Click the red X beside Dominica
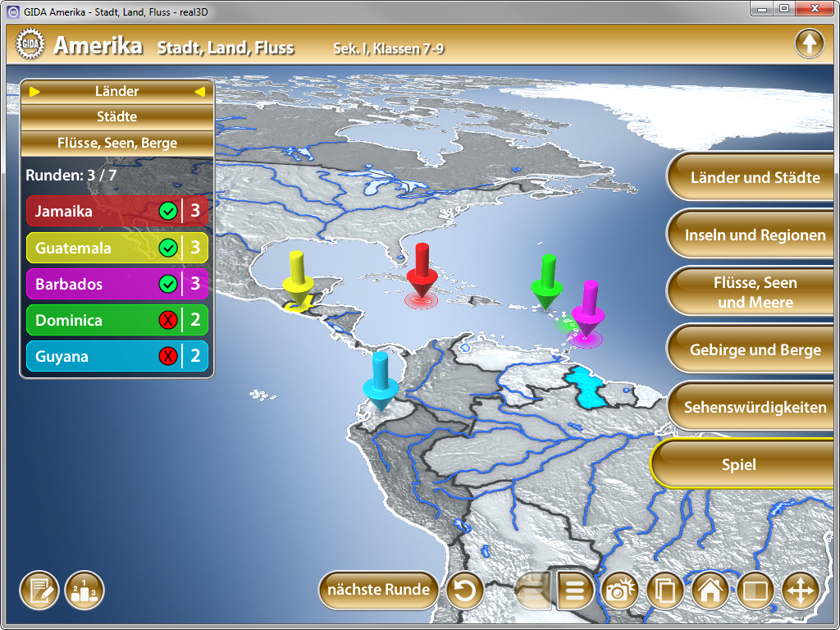This screenshot has height=630, width=840. coord(168,321)
